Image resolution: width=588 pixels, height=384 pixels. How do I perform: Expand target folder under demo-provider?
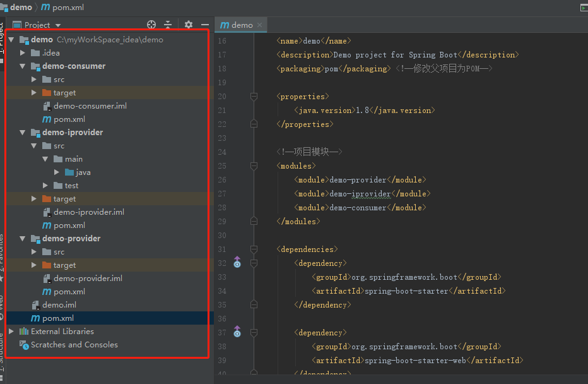(33, 265)
